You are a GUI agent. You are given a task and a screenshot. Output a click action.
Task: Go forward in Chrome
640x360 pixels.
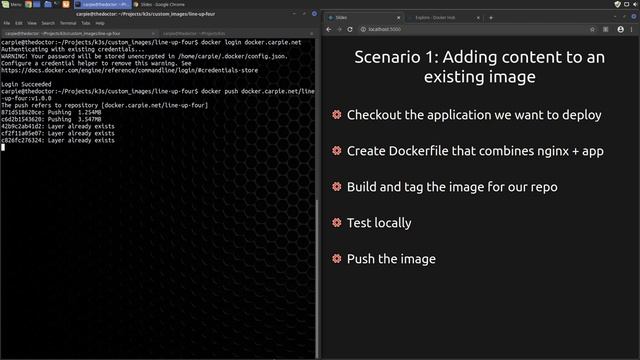(340, 29)
